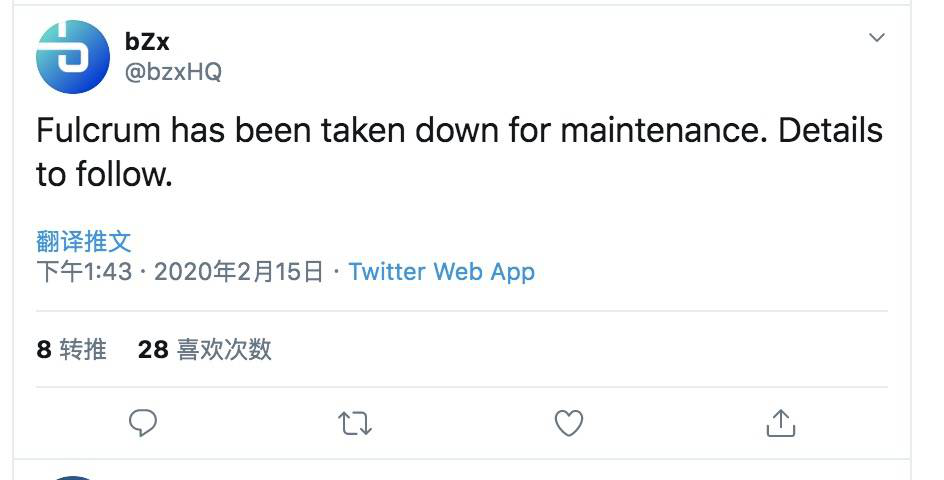
Task: Reply to the bZx tweet
Action: (144, 423)
